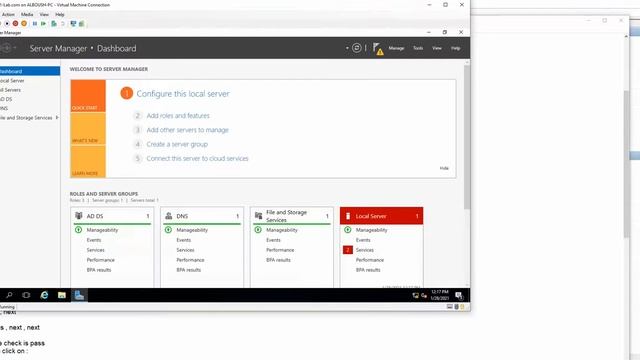Click the AD DS tile icon
The image size is (640, 360).
click(79, 216)
